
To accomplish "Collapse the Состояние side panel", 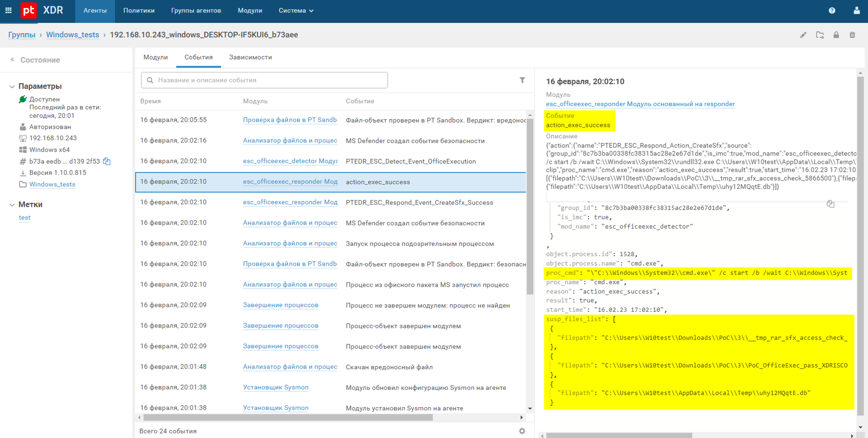I will (12, 60).
